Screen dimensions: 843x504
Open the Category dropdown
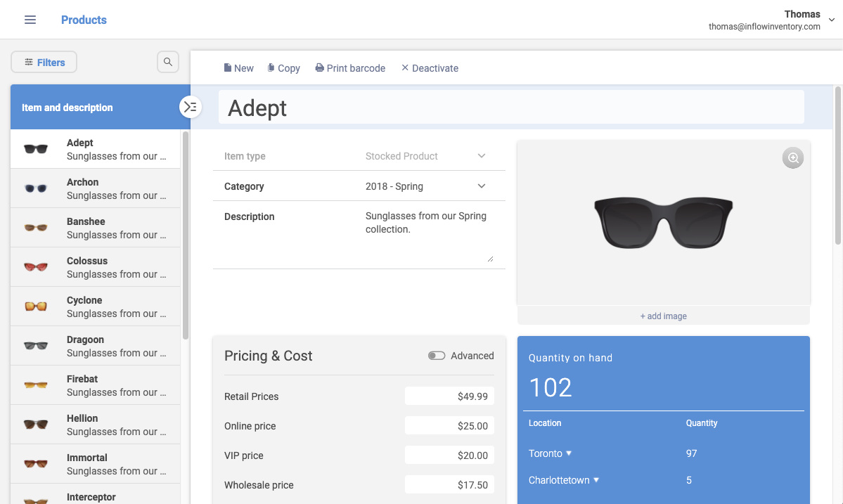481,186
